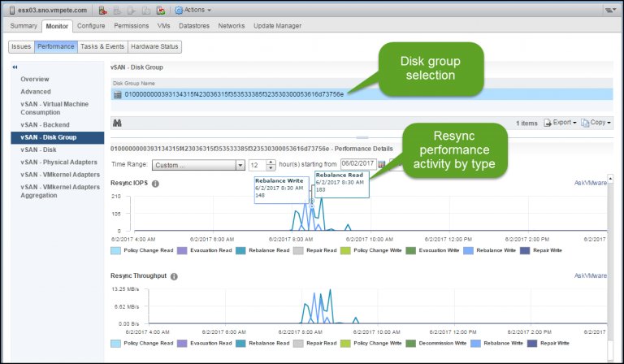Click the greyed-out clipboard-style toolbar icon
The image size is (624, 364).
146,11
